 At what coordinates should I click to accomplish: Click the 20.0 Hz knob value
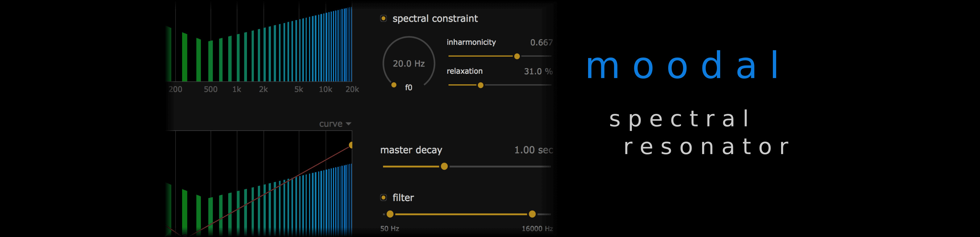[x=409, y=64]
